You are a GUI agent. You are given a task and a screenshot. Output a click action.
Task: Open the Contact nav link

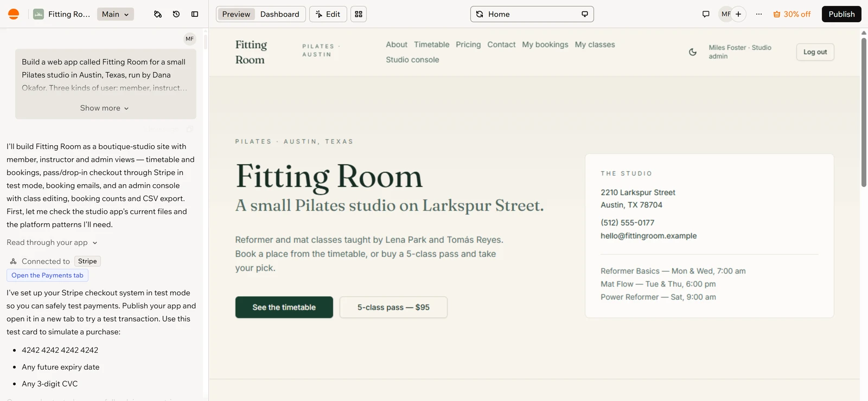pyautogui.click(x=501, y=44)
